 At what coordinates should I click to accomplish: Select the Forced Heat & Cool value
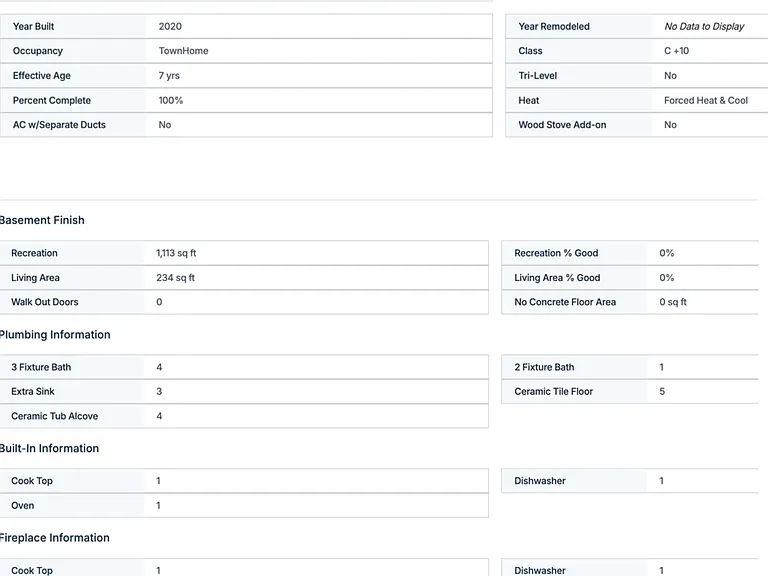pyautogui.click(x=706, y=100)
